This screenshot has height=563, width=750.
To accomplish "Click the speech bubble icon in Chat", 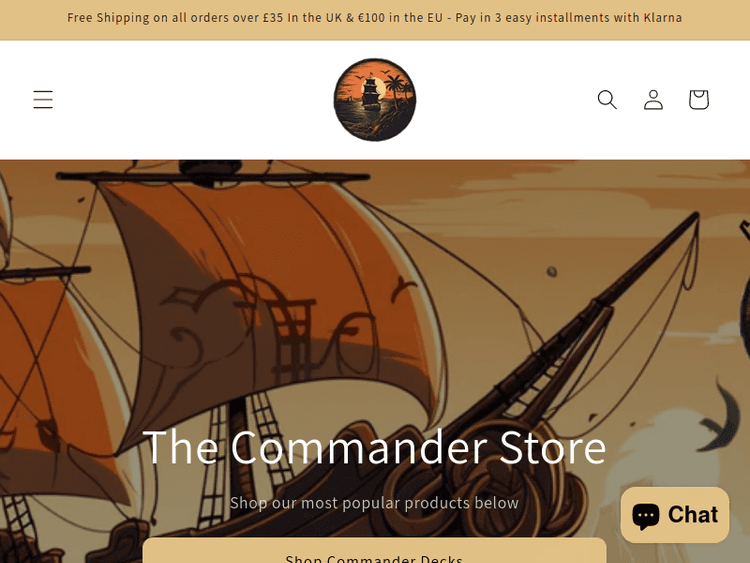I will click(646, 516).
